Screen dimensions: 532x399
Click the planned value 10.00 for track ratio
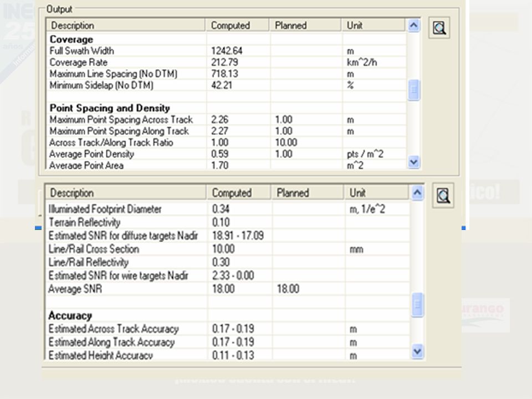[286, 142]
